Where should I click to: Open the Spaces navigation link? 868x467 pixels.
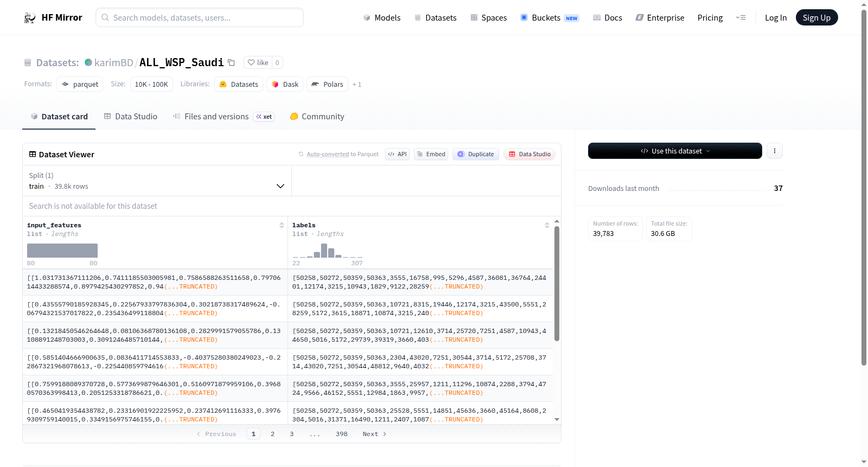click(x=489, y=17)
